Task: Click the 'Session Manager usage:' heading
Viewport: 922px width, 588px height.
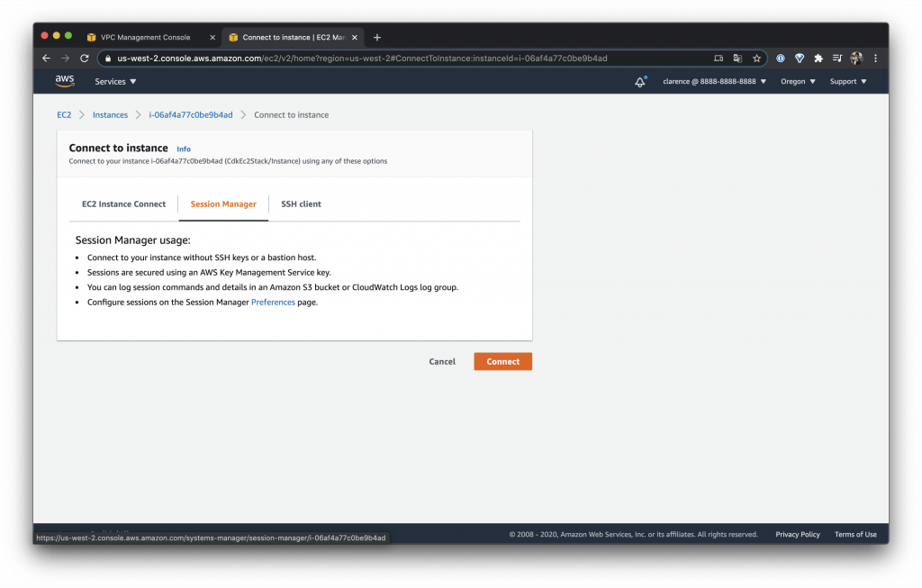Action: [133, 240]
